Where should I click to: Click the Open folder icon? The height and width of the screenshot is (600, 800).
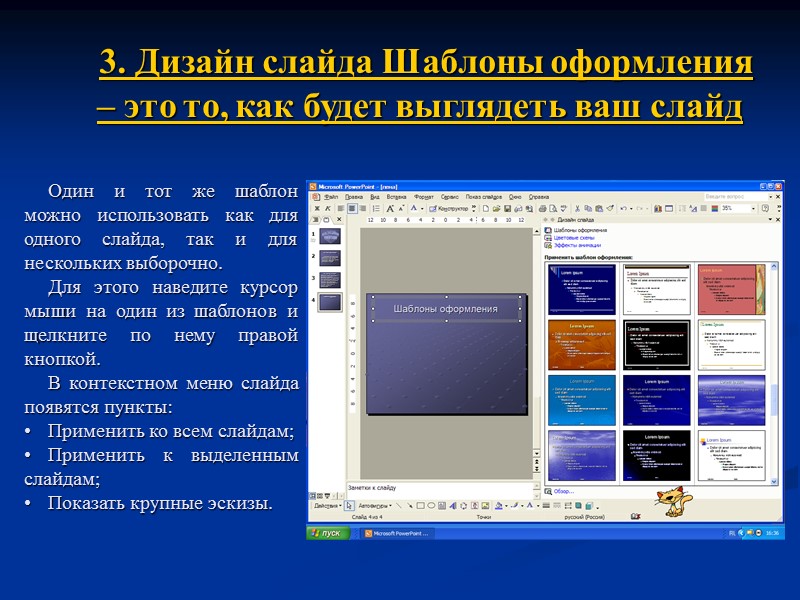point(496,208)
